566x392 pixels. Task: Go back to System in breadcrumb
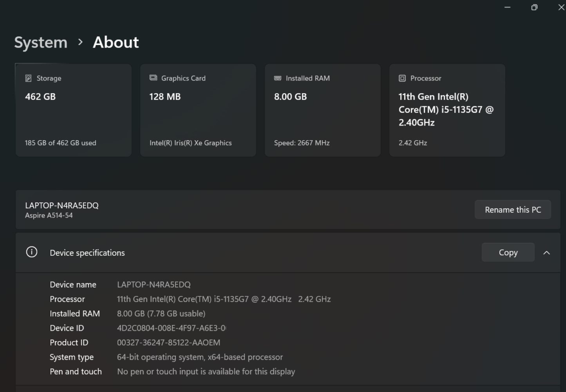click(x=41, y=42)
